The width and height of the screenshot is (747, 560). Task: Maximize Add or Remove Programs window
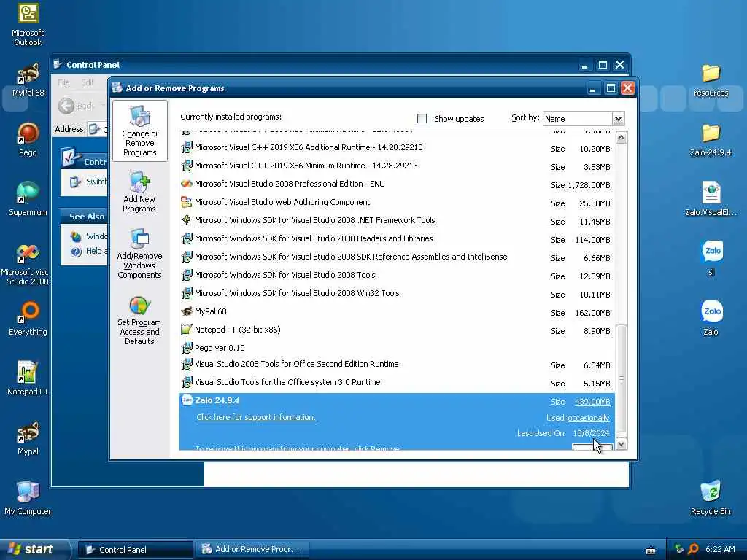[611, 88]
